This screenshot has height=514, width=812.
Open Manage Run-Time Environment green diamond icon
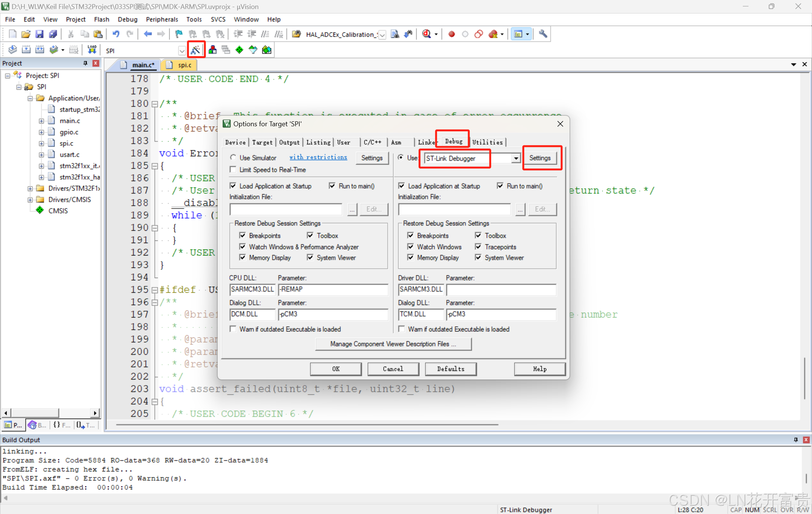point(239,50)
